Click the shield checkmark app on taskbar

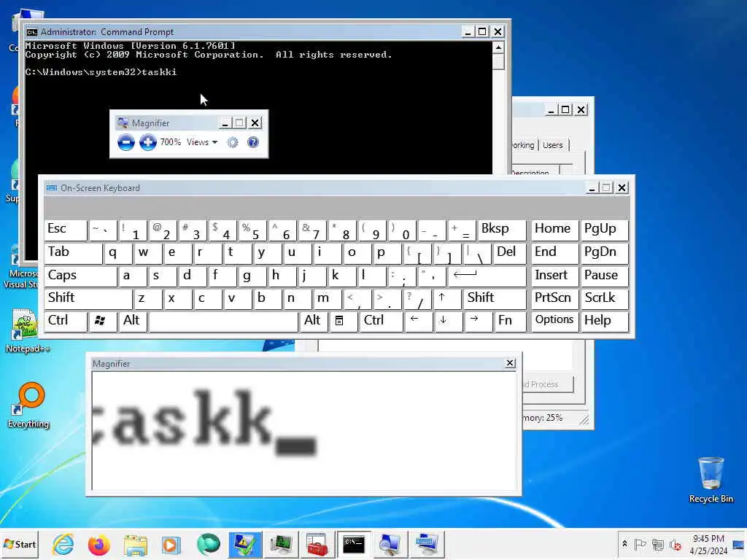(x=245, y=544)
